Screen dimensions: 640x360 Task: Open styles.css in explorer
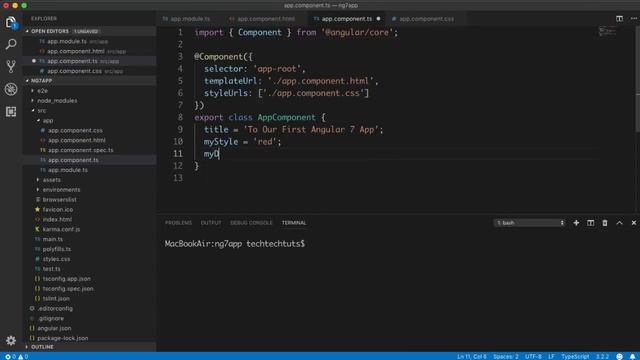(56, 259)
